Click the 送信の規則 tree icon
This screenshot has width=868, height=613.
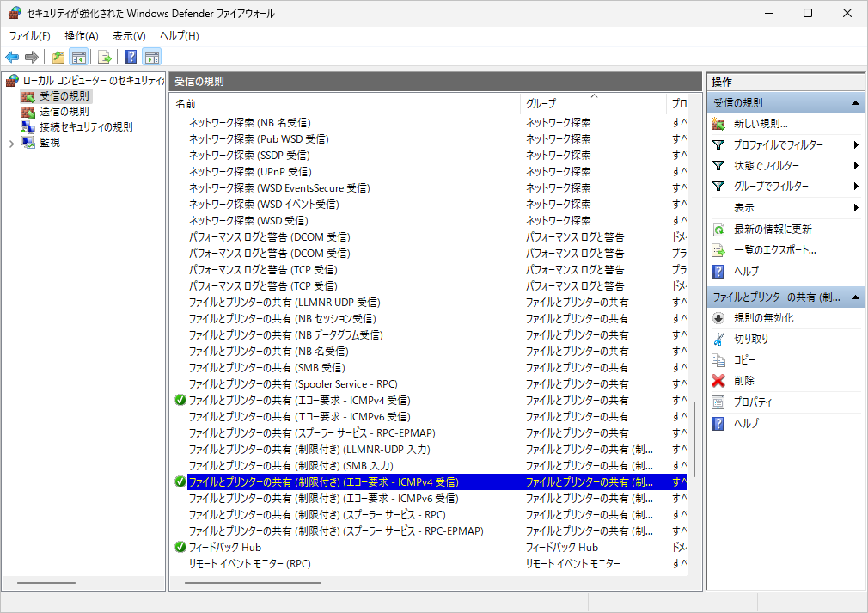point(28,112)
